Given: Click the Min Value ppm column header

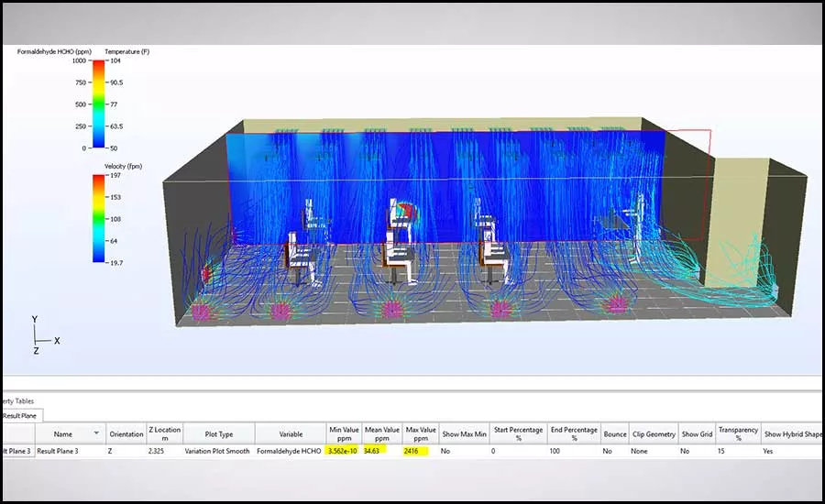Looking at the screenshot, I should [x=344, y=434].
